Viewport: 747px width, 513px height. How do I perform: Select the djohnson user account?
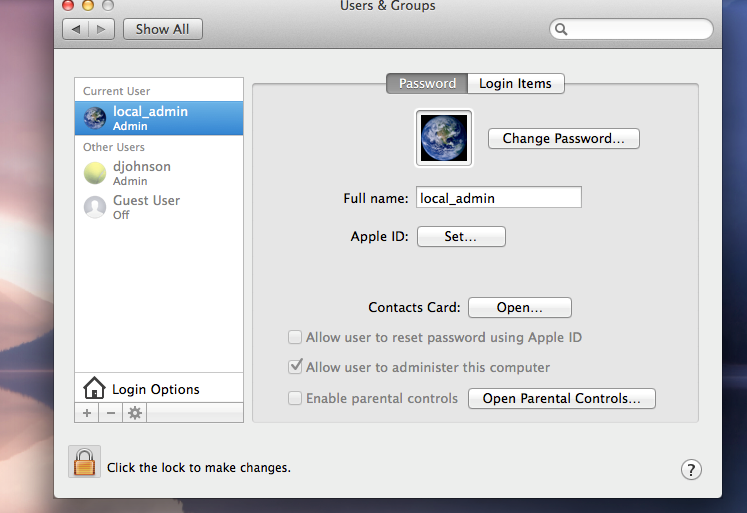[141, 173]
